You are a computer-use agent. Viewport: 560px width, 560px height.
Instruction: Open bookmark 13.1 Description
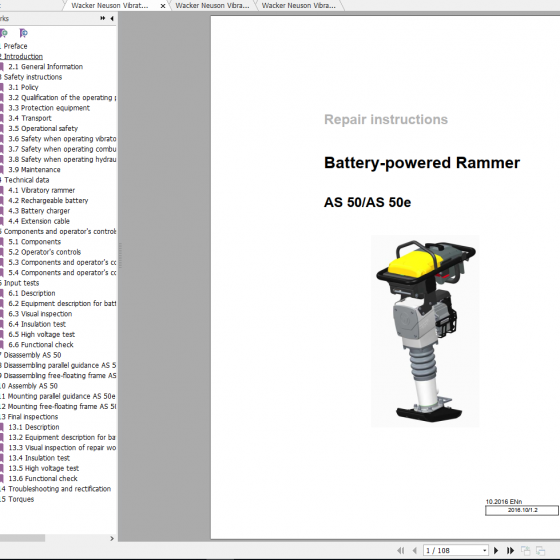[x=34, y=427]
